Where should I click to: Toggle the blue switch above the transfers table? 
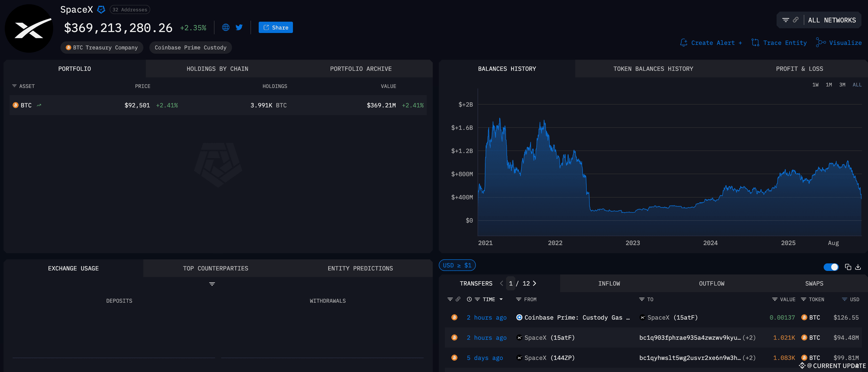point(831,267)
